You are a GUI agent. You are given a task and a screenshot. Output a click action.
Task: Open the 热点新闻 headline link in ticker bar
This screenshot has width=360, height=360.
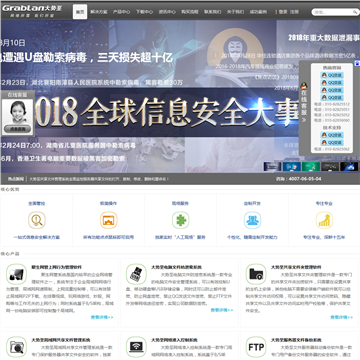coord(99,179)
